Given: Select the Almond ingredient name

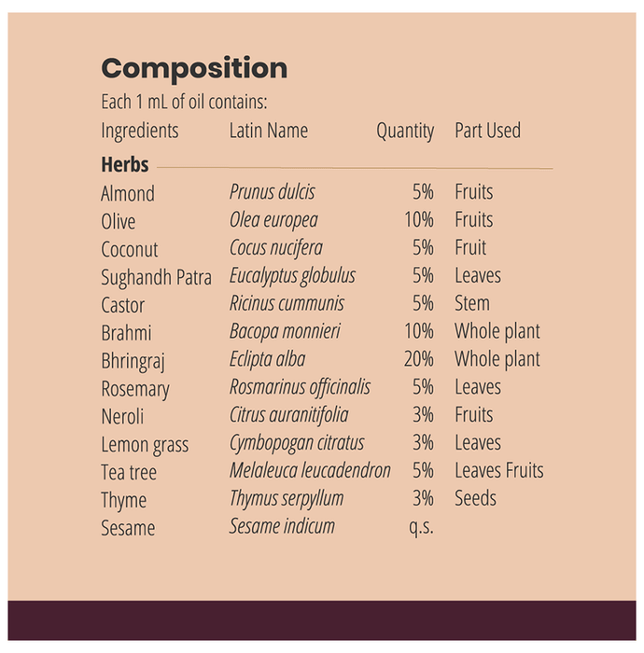Looking at the screenshot, I should click(128, 194).
